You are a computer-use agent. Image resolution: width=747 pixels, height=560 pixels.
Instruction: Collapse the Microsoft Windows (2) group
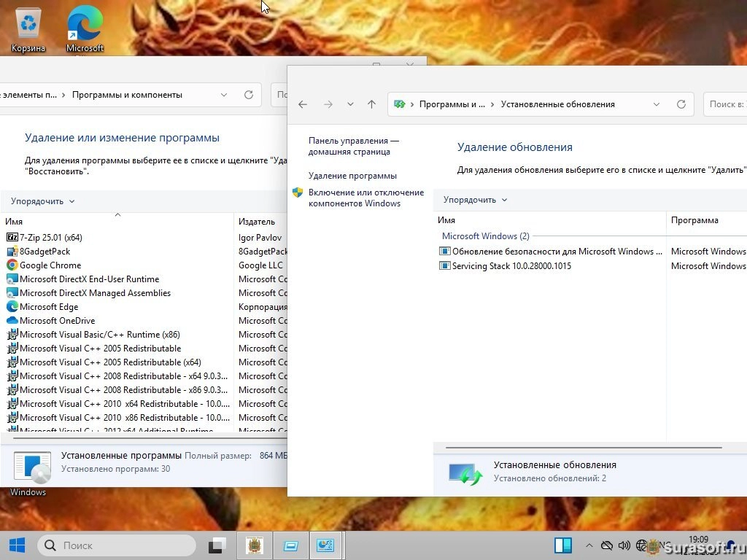tap(485, 236)
